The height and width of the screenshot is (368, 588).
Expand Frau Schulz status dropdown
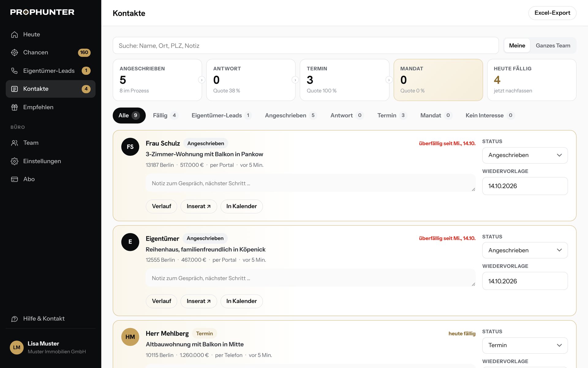click(525, 155)
